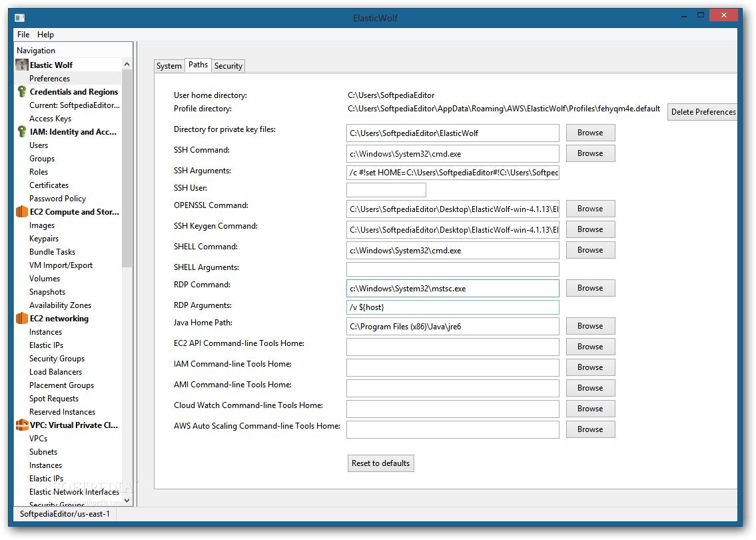The image size is (756, 540).
Task: Click the SSH Keygen Command input field
Action: (453, 230)
